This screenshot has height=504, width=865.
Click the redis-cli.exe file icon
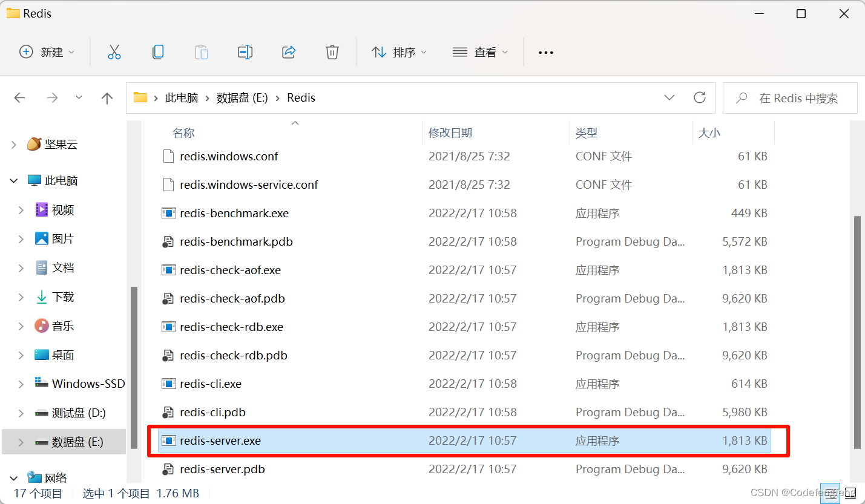tap(168, 384)
